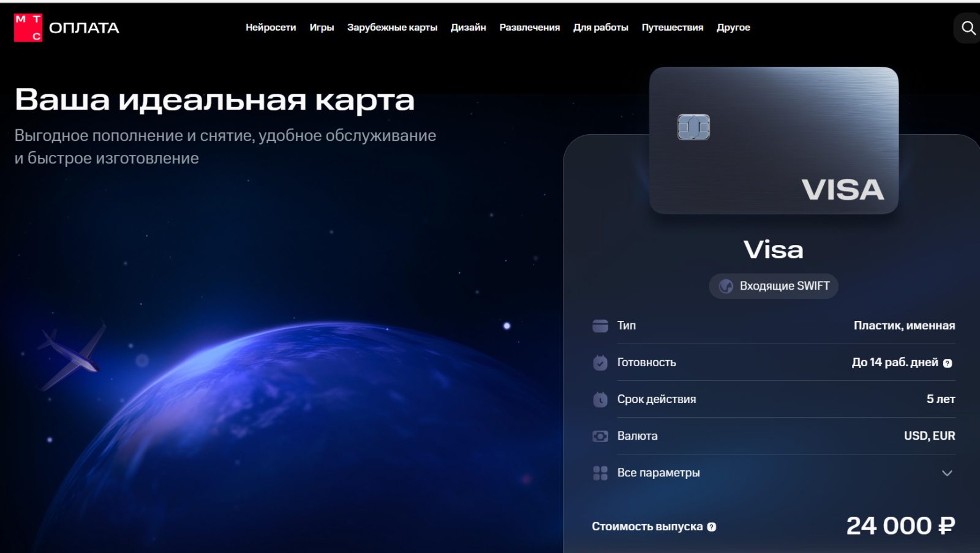Screen dimensions: 980x553
Task: Expand the Все параметры chevron
Action: [x=947, y=473]
